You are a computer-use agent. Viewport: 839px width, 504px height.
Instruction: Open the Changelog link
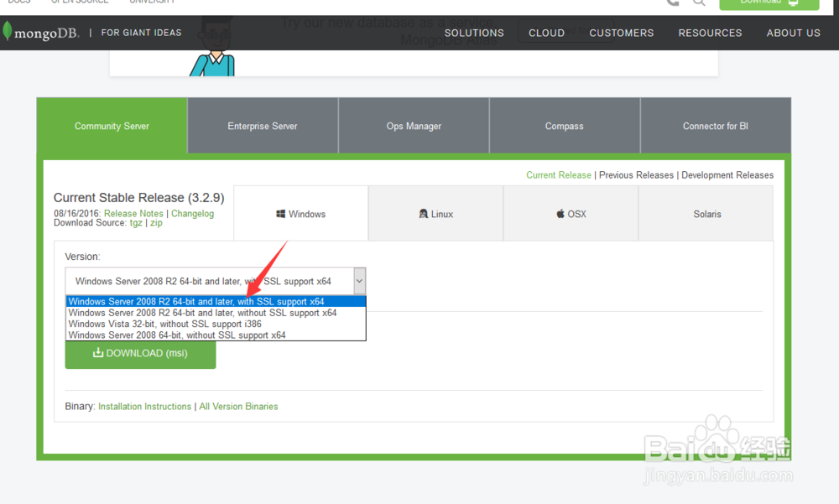[192, 214]
